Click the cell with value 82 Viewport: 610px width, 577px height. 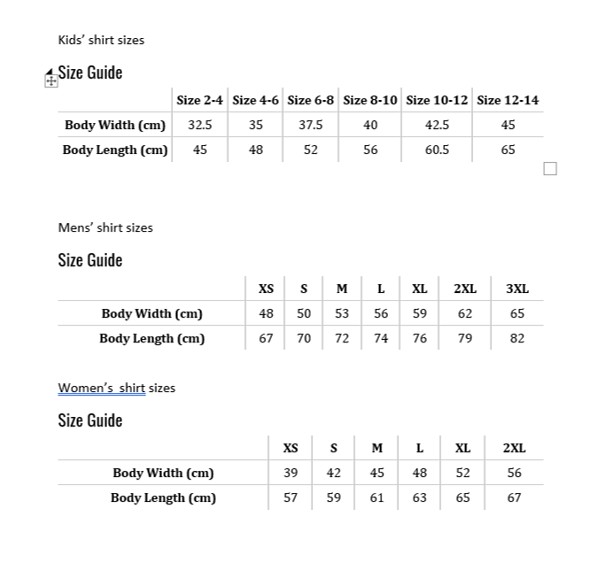pyautogui.click(x=517, y=338)
